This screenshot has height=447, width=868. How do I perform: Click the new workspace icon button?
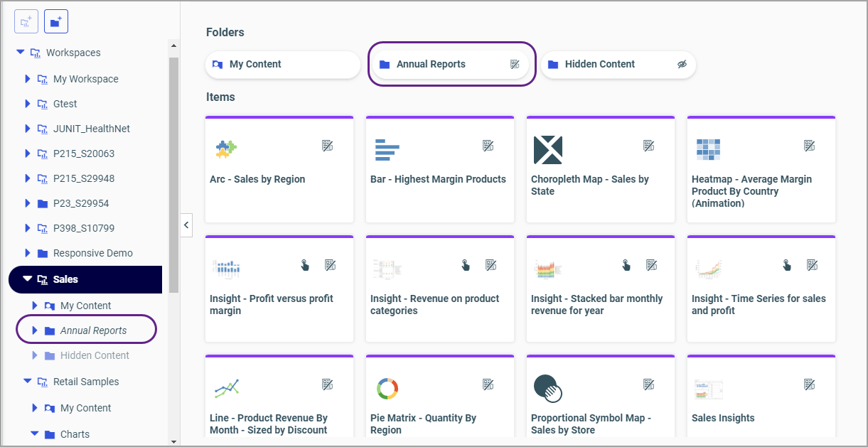pyautogui.click(x=26, y=21)
